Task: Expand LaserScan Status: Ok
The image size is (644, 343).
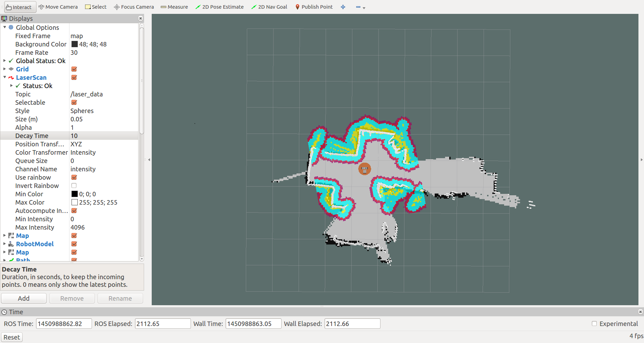Action: (11, 86)
